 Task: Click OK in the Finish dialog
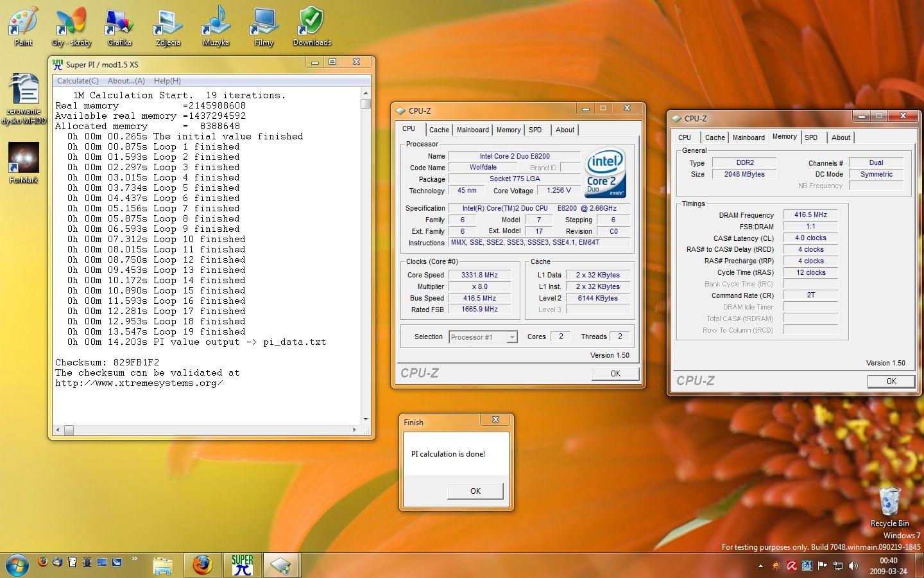pos(475,491)
